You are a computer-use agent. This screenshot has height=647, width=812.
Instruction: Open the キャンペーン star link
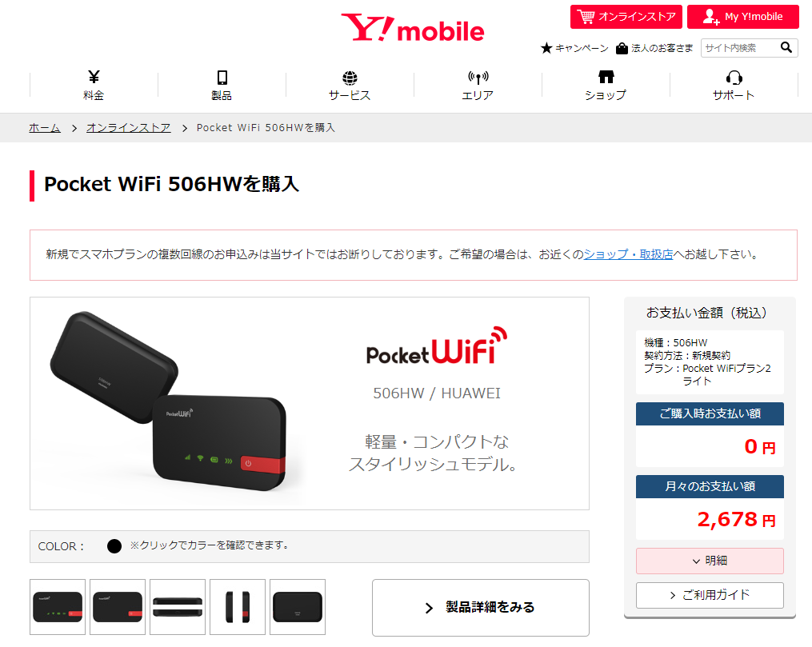click(x=575, y=48)
